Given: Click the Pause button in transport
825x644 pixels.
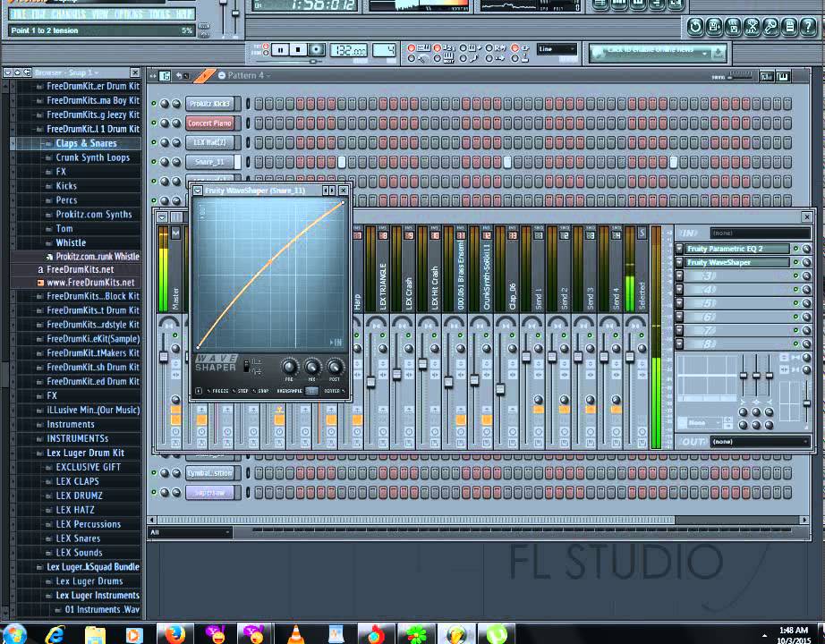Looking at the screenshot, I should [x=280, y=50].
